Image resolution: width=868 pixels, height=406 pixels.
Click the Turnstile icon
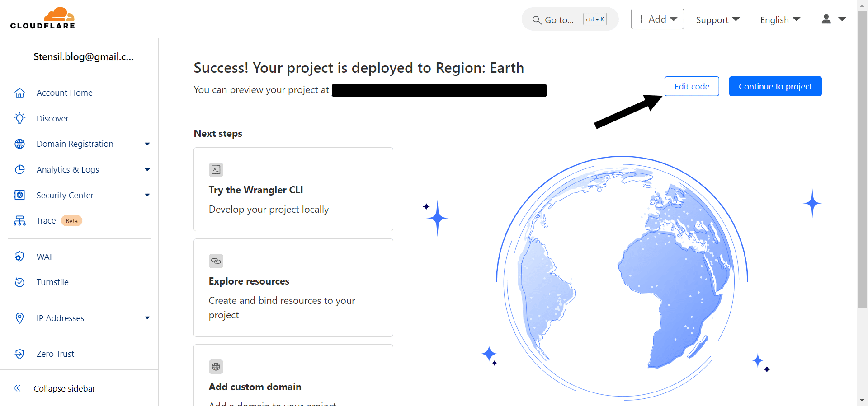tap(19, 282)
